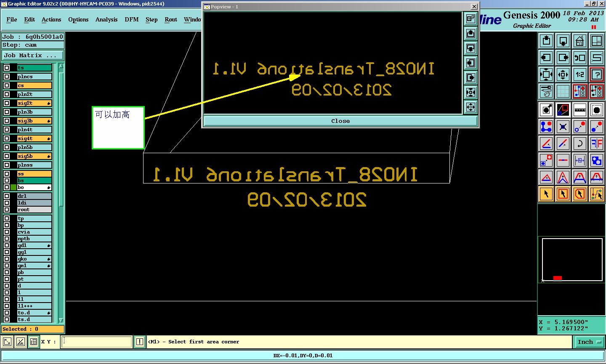Click the layer list vertical scrollbar
606x364 pixels.
coord(61,194)
